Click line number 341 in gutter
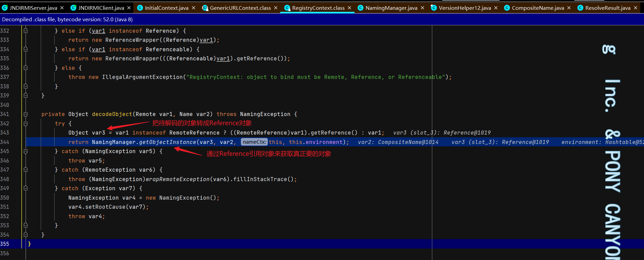This screenshot has width=644, height=260. click(x=5, y=114)
